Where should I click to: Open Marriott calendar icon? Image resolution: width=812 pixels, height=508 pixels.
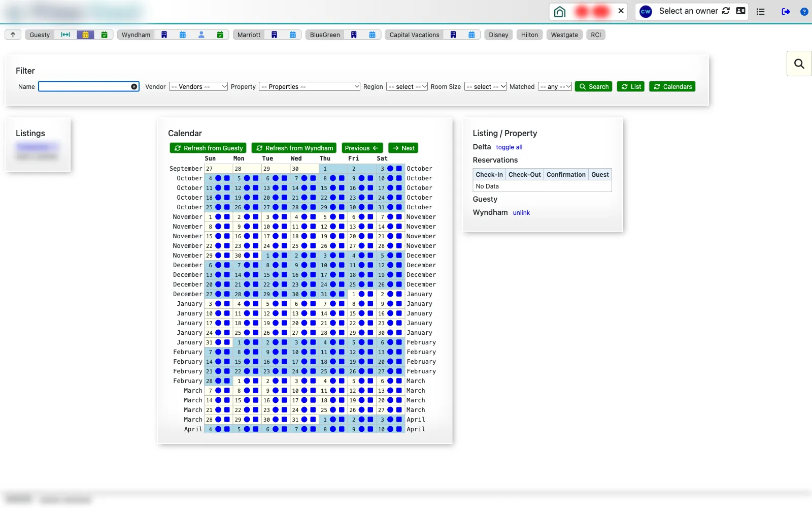[293, 35]
